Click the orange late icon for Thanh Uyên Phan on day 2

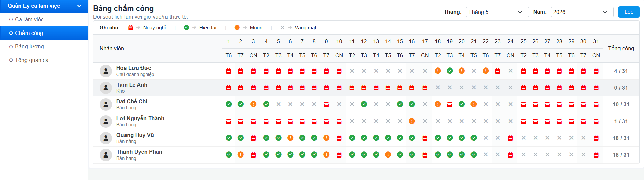coord(240,154)
